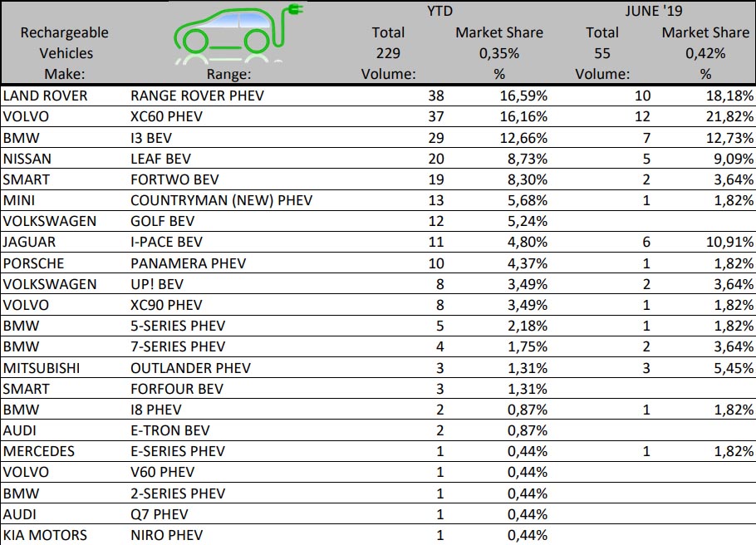Image resolution: width=756 pixels, height=545 pixels.
Task: Click the MERCEDES make cell
Action: point(38,451)
